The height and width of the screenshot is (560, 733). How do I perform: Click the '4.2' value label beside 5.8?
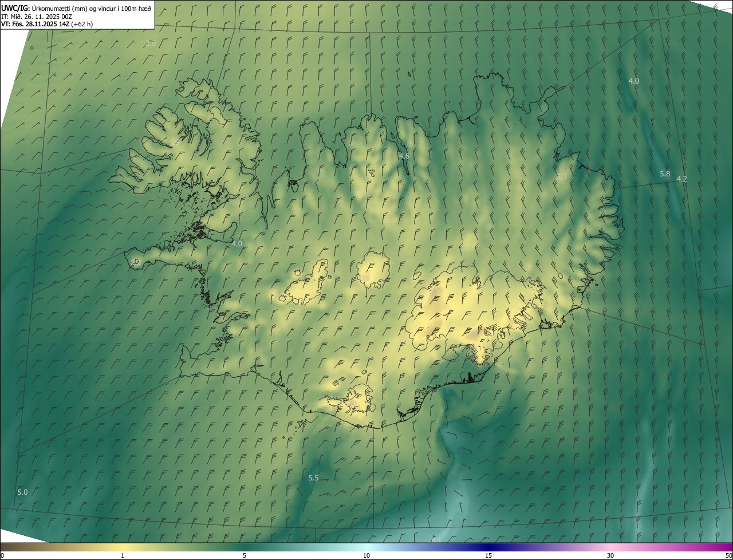[x=681, y=179]
